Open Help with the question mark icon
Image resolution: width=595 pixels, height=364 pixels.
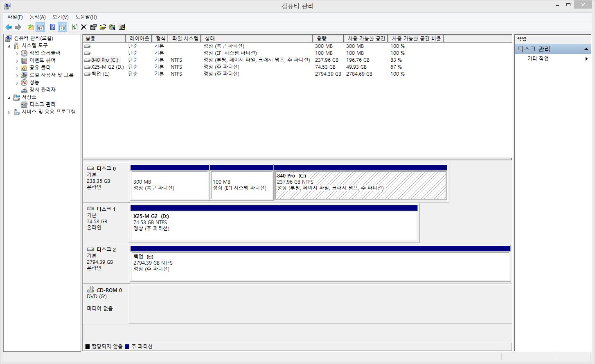click(52, 27)
